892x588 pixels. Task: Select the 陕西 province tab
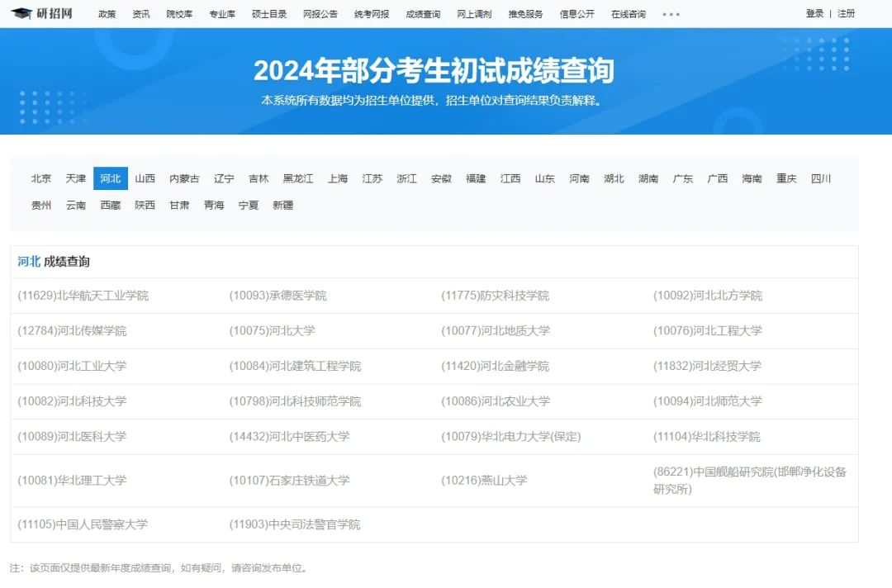[145, 206]
